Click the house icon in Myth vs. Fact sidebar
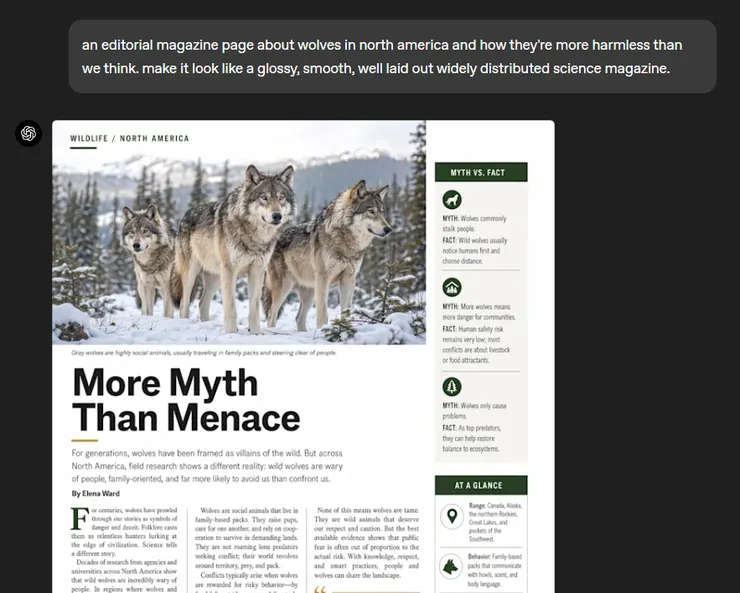This screenshot has width=740, height=593. pos(452,287)
